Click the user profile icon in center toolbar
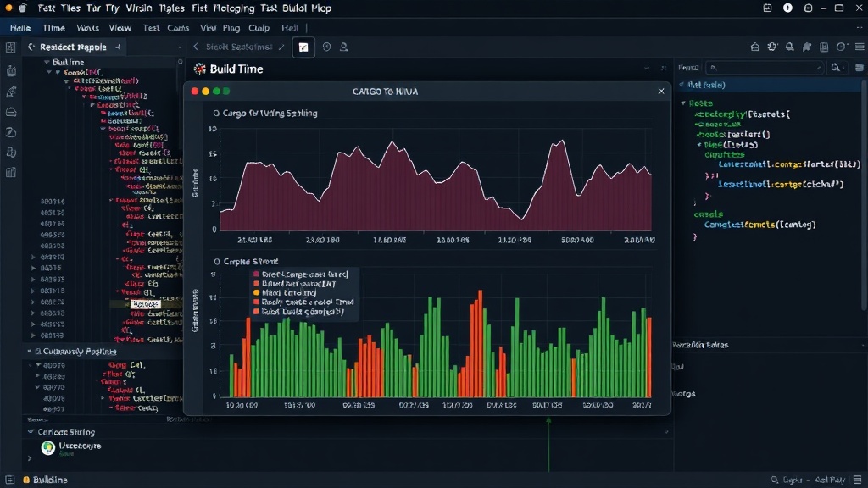 tap(344, 47)
